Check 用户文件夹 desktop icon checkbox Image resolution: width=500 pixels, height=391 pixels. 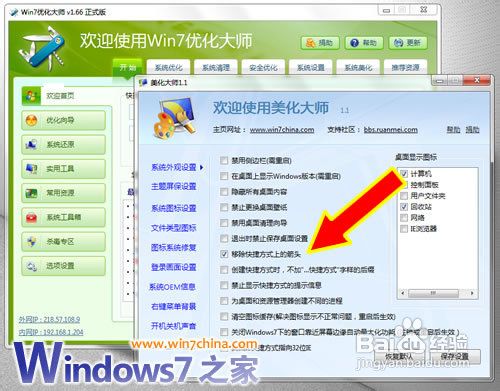point(404,195)
